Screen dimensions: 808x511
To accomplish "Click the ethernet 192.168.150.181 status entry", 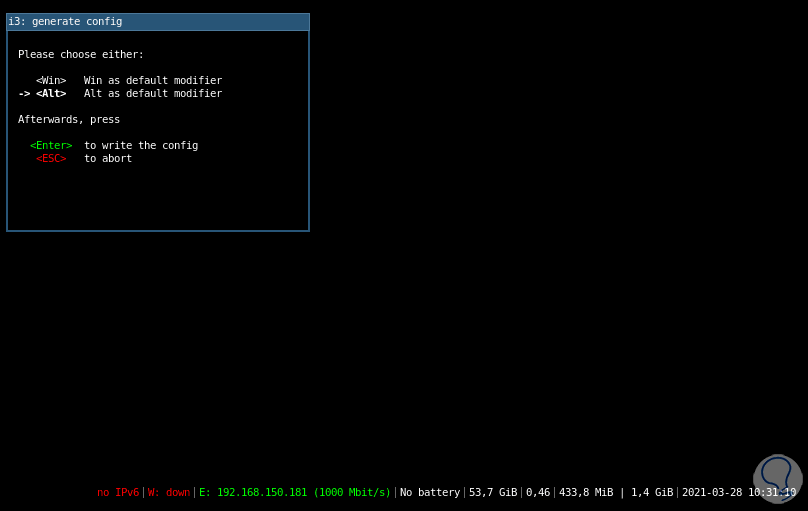I will pyautogui.click(x=295, y=492).
